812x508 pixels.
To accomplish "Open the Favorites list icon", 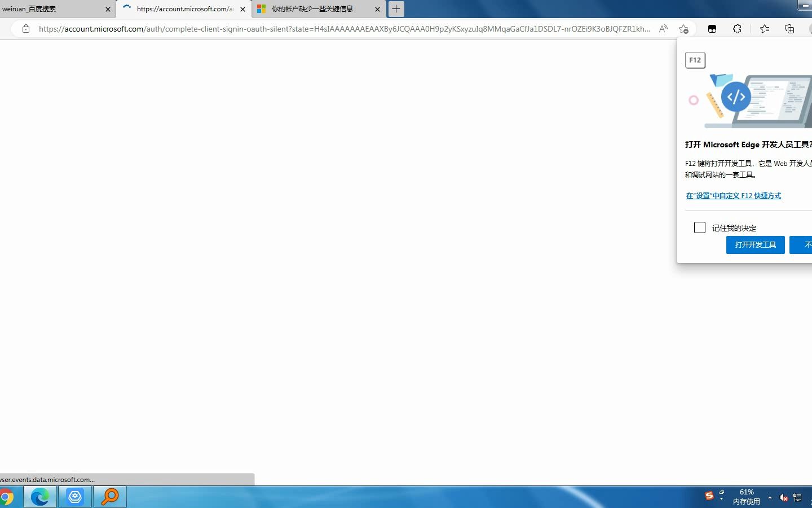I will click(x=765, y=29).
